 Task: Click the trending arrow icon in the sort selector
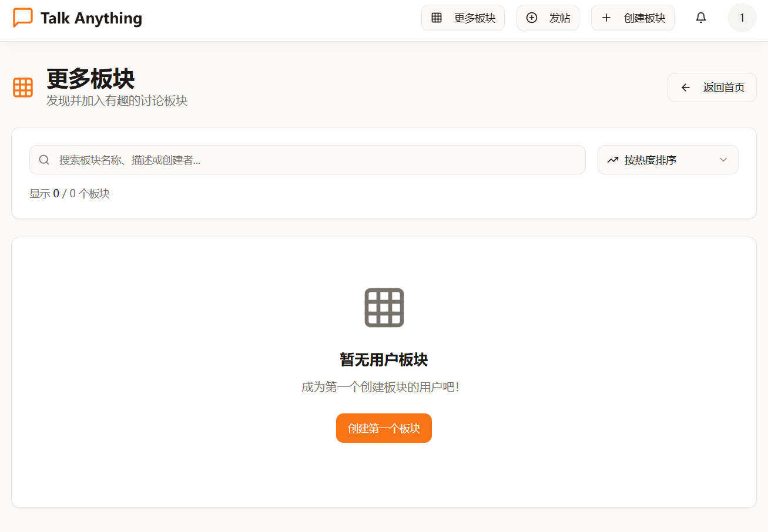pos(613,159)
